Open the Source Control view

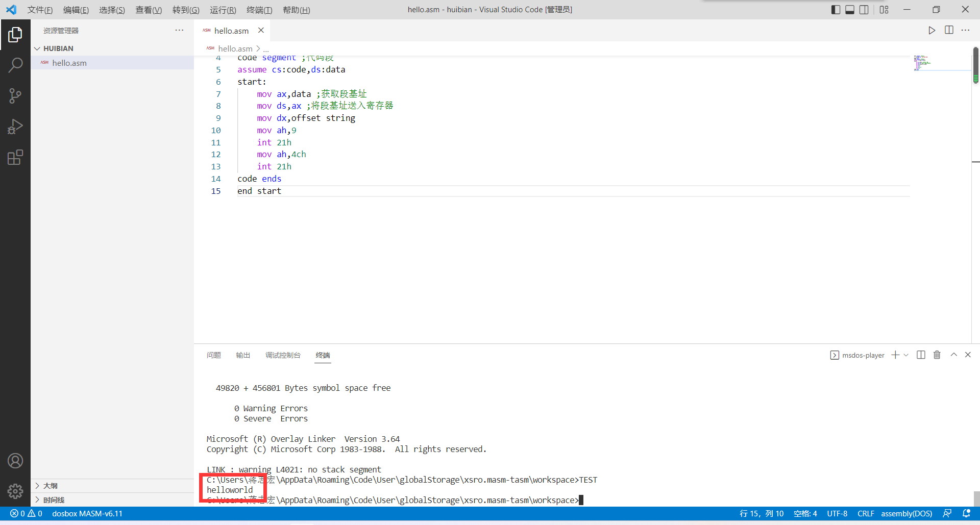coord(15,95)
